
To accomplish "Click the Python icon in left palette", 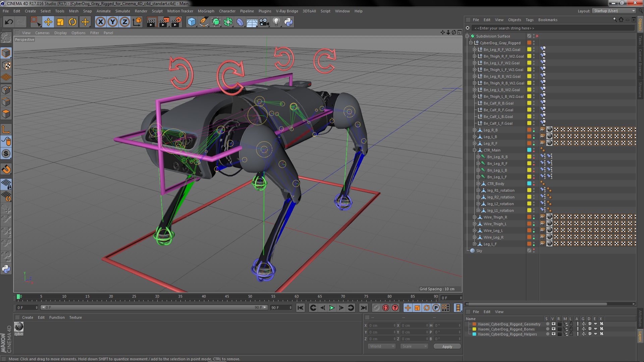I will click(6, 269).
